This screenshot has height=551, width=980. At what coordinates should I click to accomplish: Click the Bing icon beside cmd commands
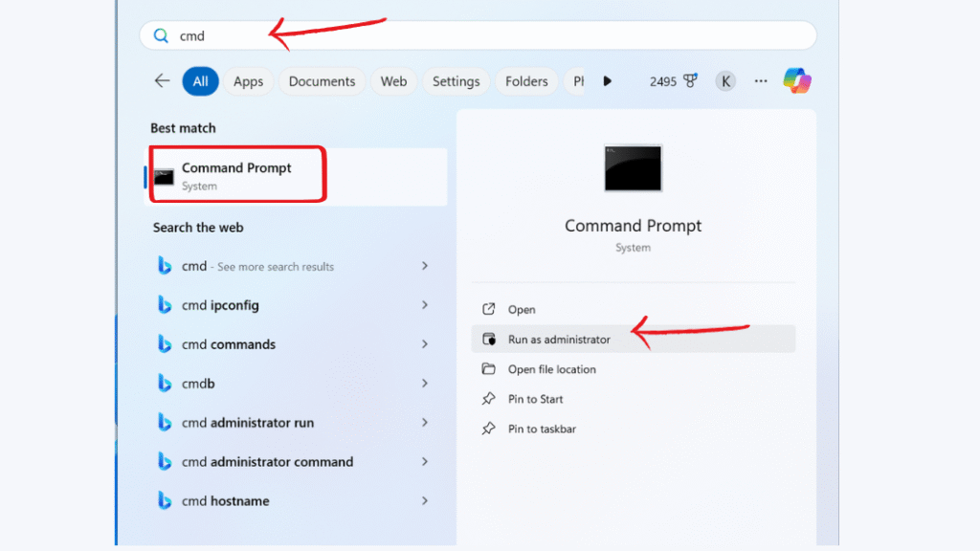(165, 344)
